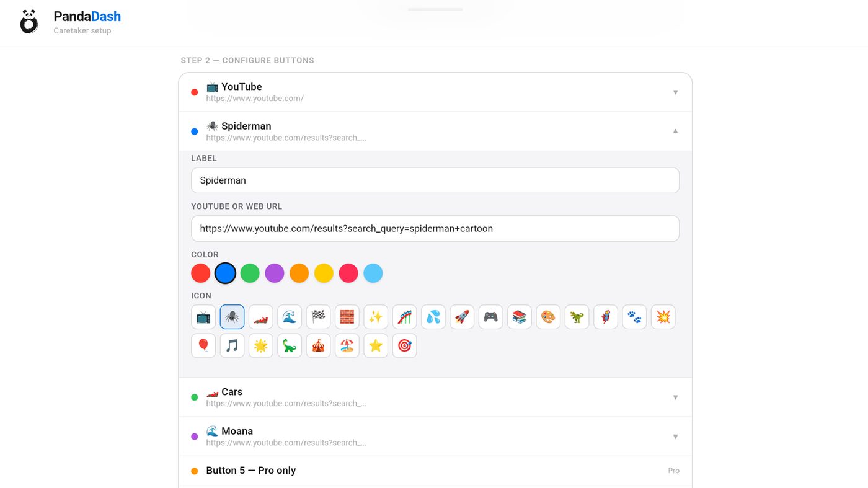Pick the yellow color swatch

pos(324,273)
